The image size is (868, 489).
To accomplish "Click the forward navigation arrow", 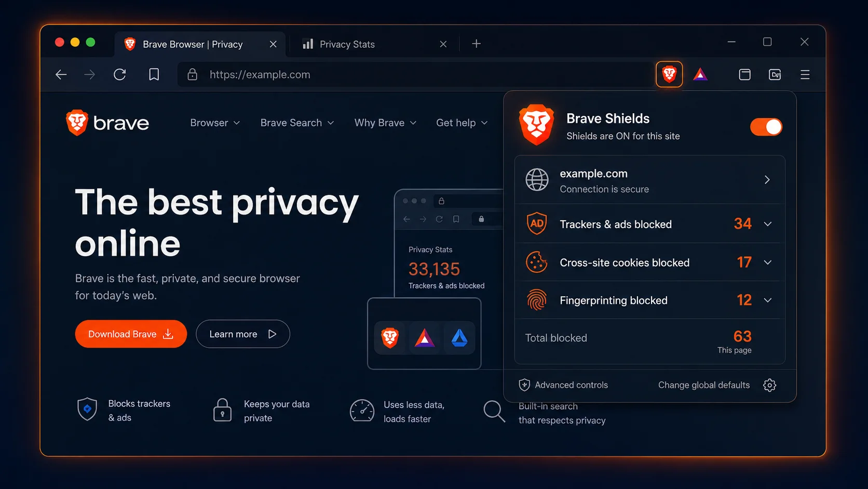I will click(x=90, y=74).
